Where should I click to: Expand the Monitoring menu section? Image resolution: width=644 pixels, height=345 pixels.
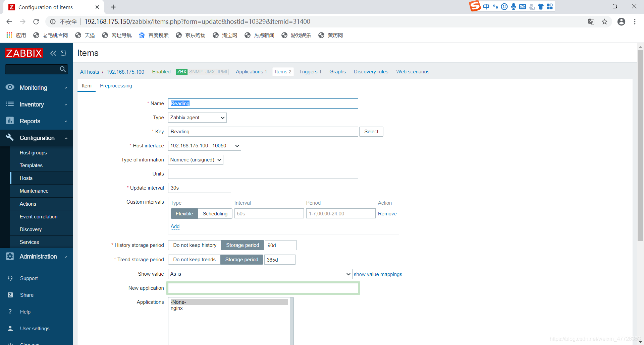pos(37,87)
